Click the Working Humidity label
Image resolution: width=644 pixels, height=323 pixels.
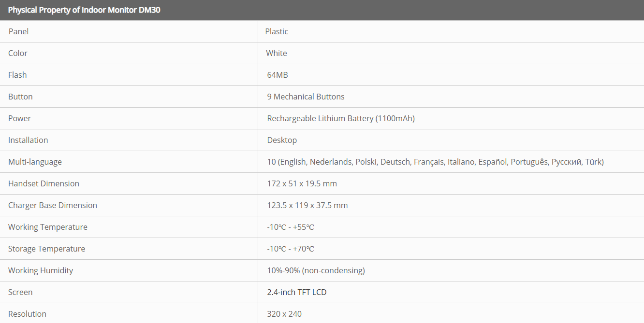[41, 270]
